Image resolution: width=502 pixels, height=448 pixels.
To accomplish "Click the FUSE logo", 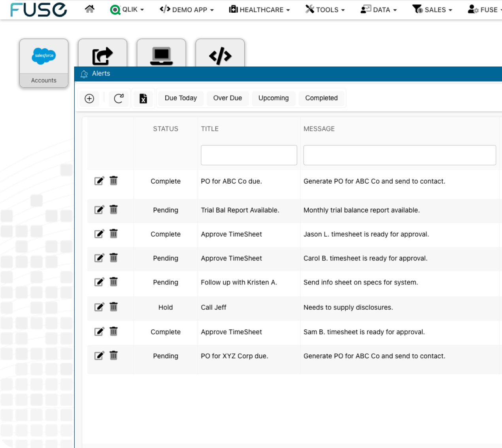I will click(39, 10).
